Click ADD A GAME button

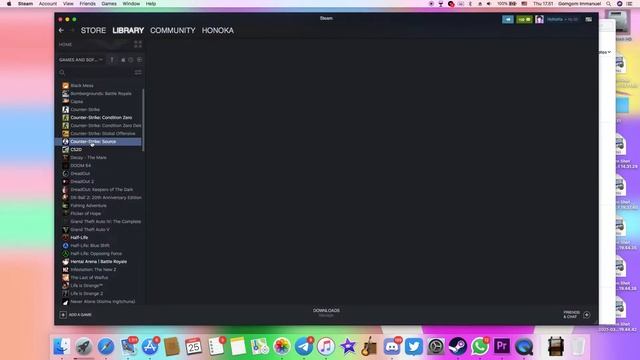pos(76,315)
